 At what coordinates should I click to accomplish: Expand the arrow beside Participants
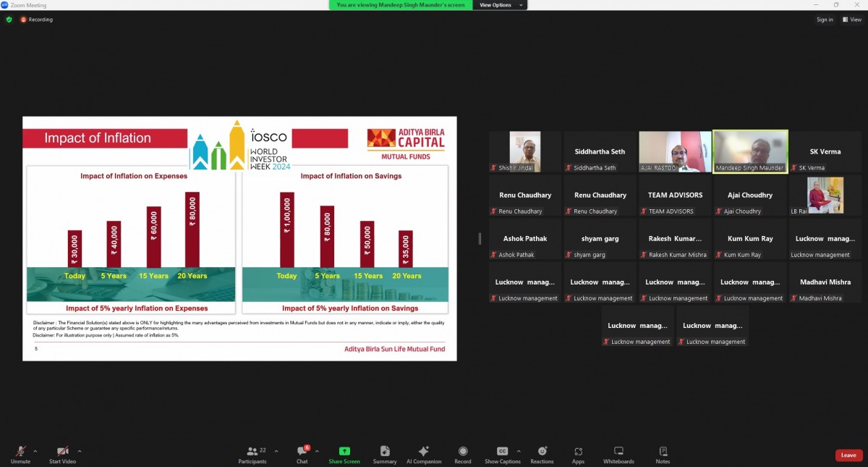(x=276, y=451)
